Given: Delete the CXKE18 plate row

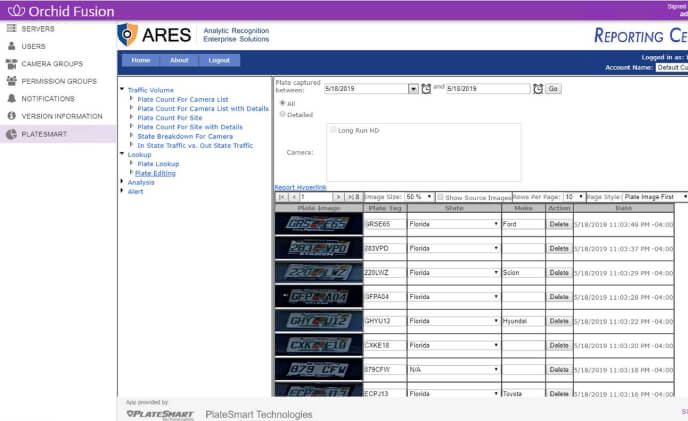Looking at the screenshot, I should click(x=559, y=345).
